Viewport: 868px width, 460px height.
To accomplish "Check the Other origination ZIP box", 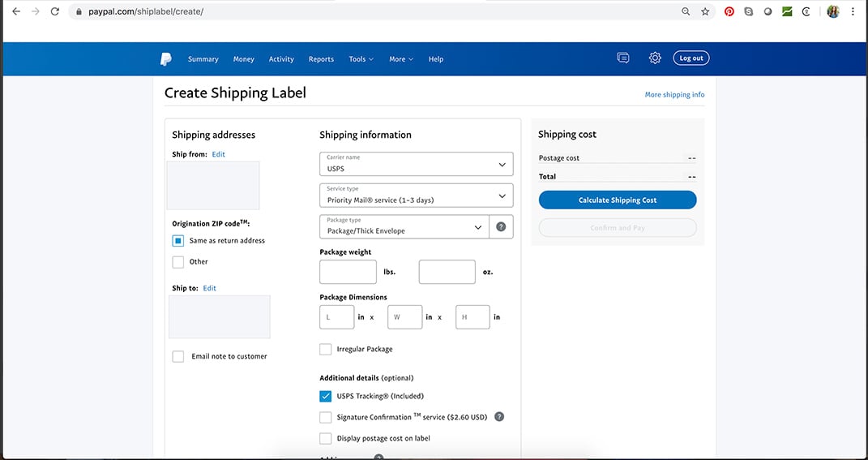I will click(x=177, y=261).
